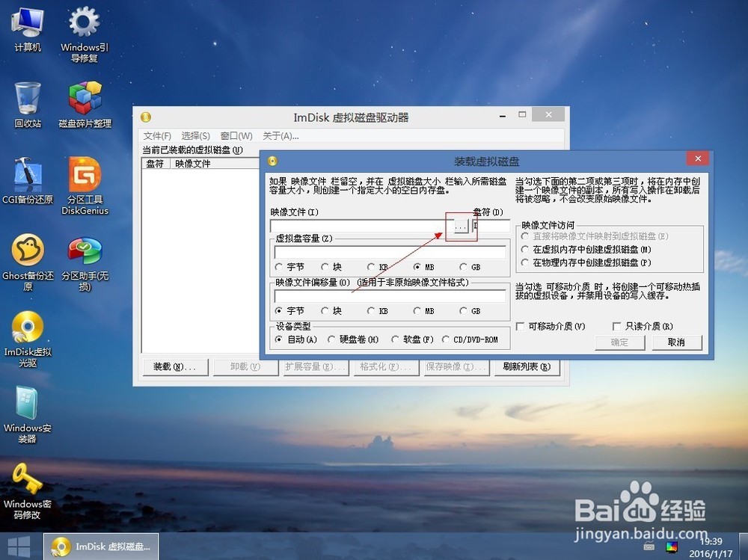Select 在虚拟内存中创建虚拟磁盘 option
Image resolution: width=748 pixels, height=560 pixels.
tap(526, 249)
